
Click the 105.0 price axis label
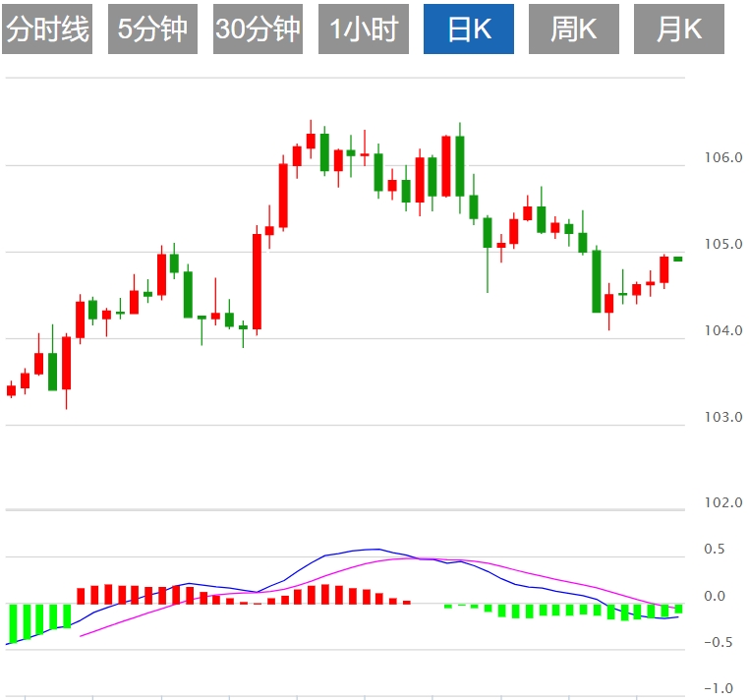tap(723, 244)
